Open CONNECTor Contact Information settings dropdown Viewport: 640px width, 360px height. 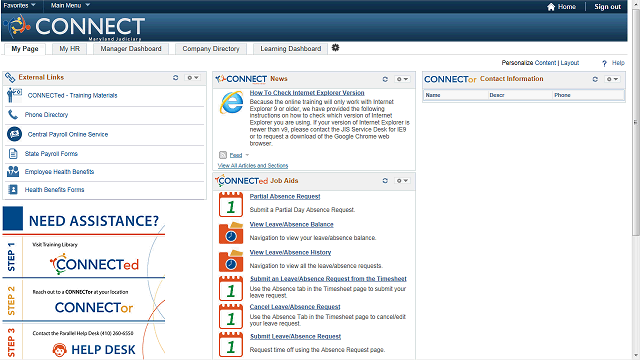pos(612,79)
